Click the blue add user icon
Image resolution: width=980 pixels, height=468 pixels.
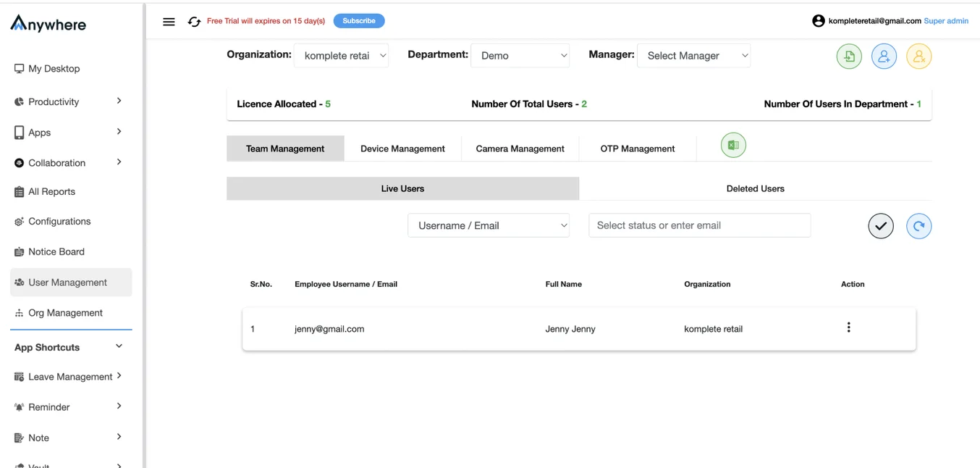pyautogui.click(x=884, y=57)
